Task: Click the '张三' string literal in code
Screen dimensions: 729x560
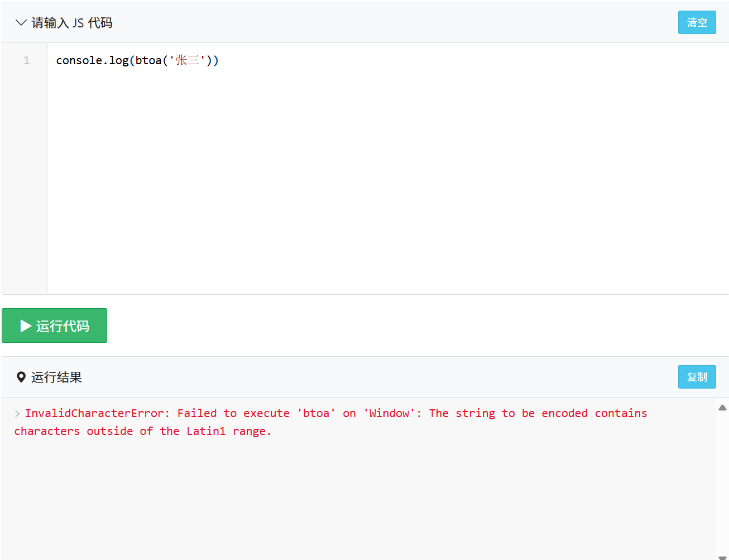Action: [x=187, y=60]
